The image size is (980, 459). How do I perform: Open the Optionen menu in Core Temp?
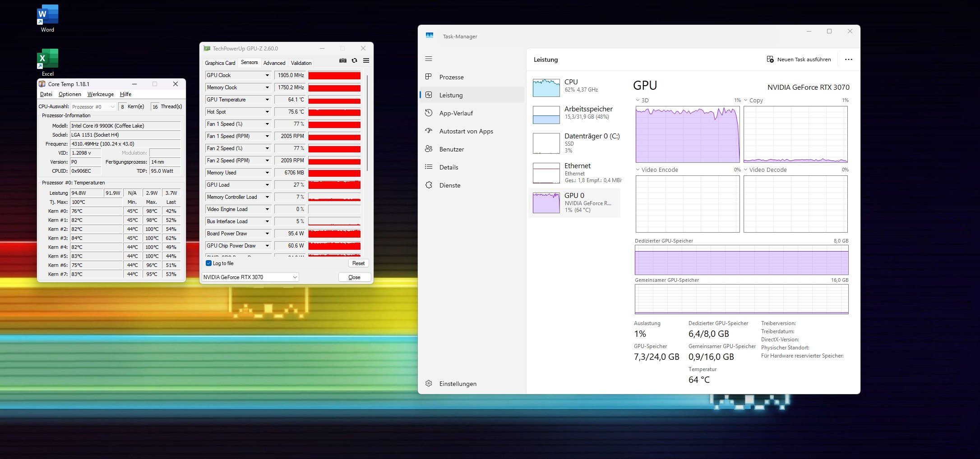(70, 94)
